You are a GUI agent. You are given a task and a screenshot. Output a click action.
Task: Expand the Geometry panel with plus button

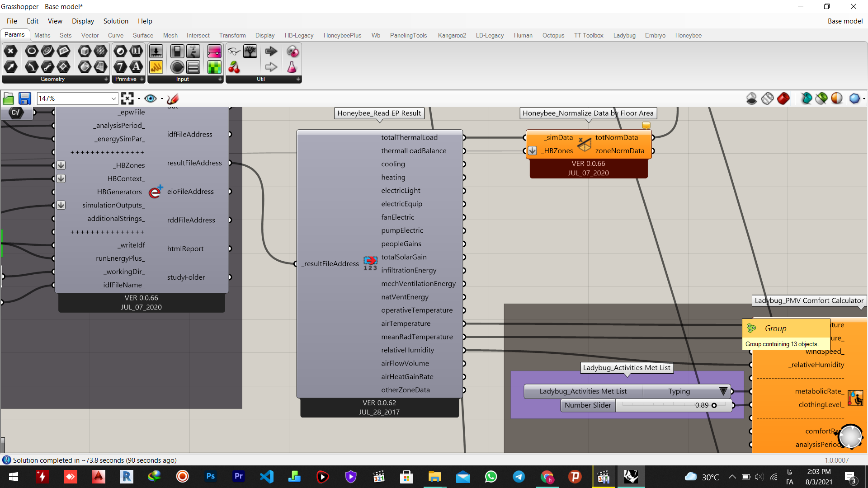pos(106,79)
